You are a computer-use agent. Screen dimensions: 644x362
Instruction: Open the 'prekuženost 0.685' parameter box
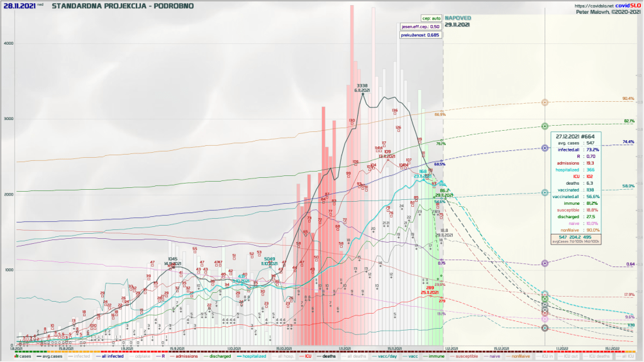[x=419, y=35]
